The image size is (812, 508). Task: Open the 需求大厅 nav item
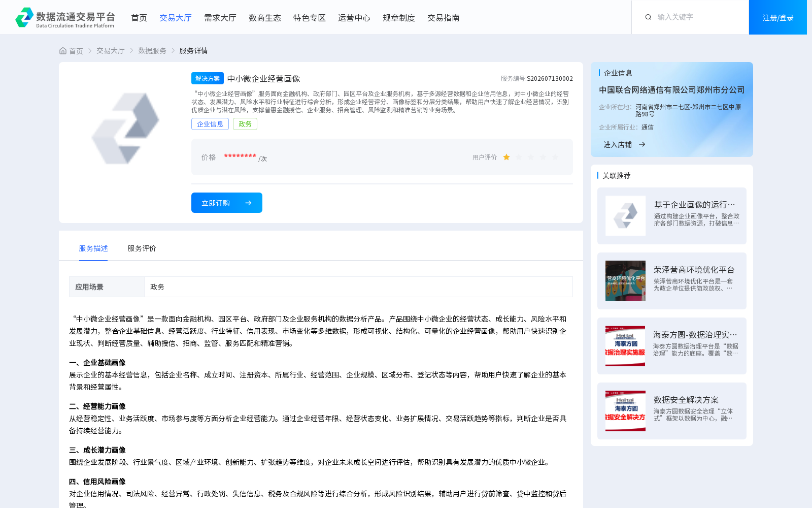220,18
